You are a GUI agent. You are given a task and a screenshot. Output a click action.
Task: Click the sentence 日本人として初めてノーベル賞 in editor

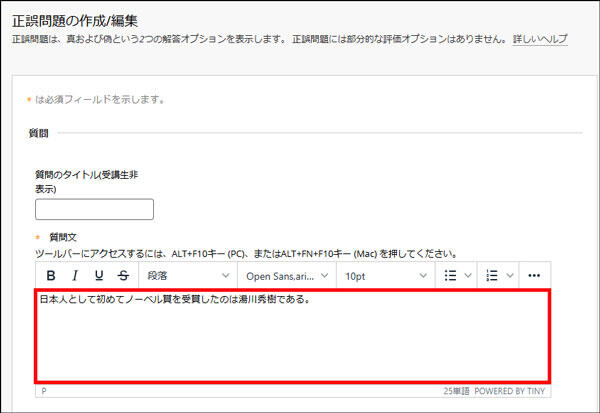174,299
